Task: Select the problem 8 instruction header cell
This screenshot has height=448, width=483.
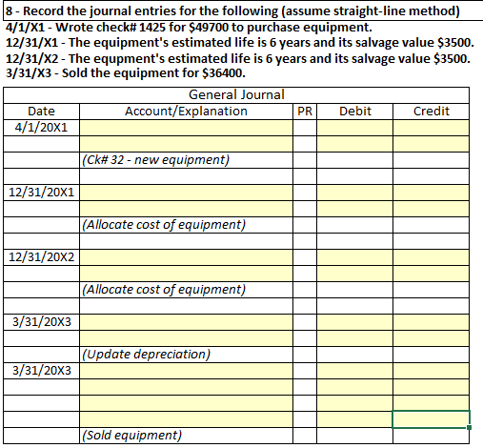Action: [x=243, y=11]
